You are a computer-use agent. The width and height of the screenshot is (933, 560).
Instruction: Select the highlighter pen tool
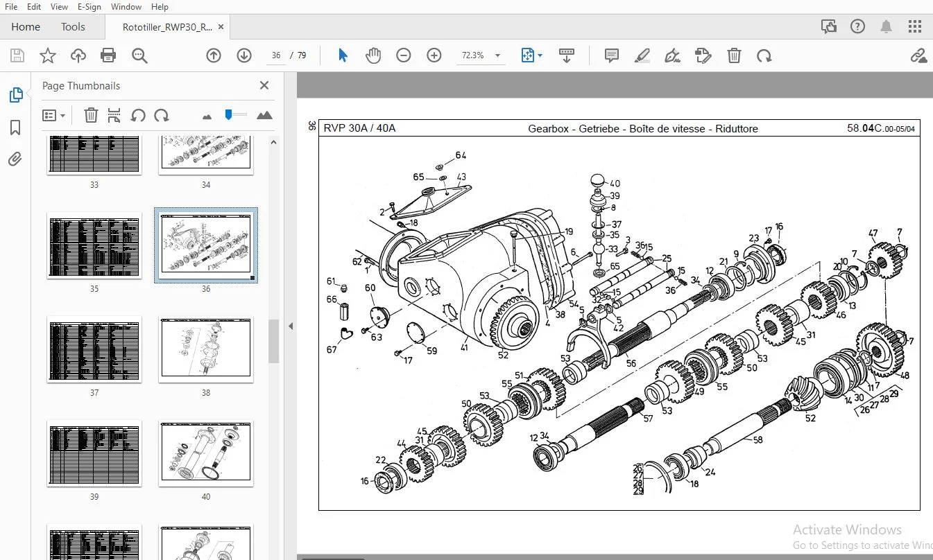[642, 55]
